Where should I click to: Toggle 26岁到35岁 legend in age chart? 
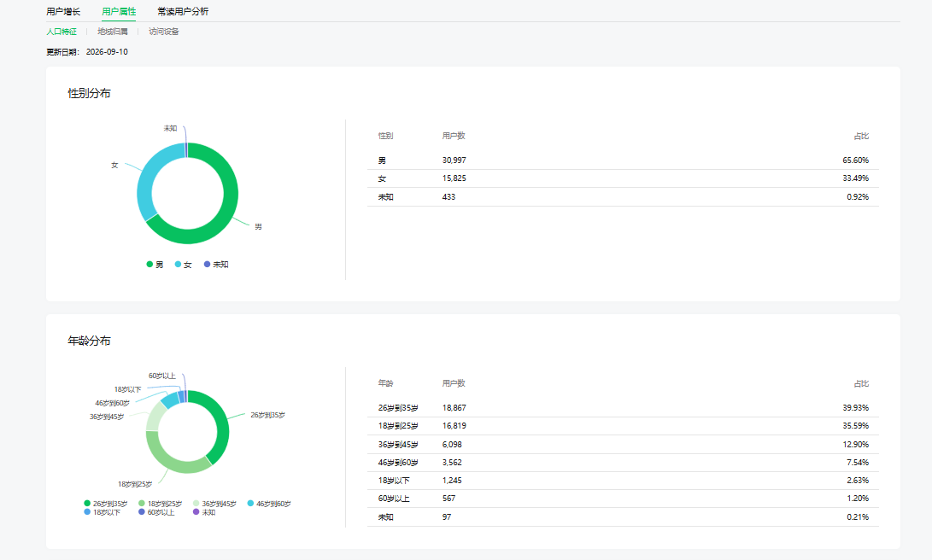[x=106, y=504]
